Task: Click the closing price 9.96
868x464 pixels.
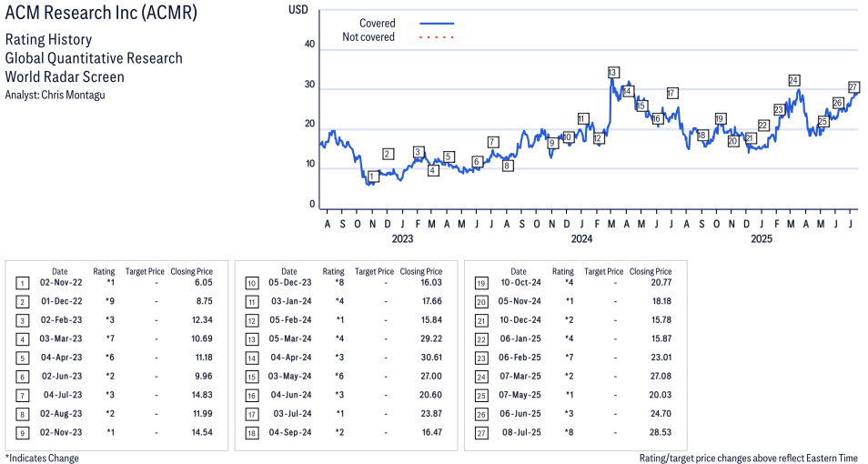Action: [203, 377]
